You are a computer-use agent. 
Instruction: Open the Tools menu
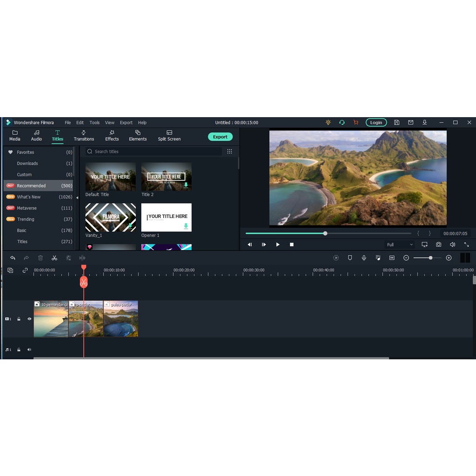[94, 123]
